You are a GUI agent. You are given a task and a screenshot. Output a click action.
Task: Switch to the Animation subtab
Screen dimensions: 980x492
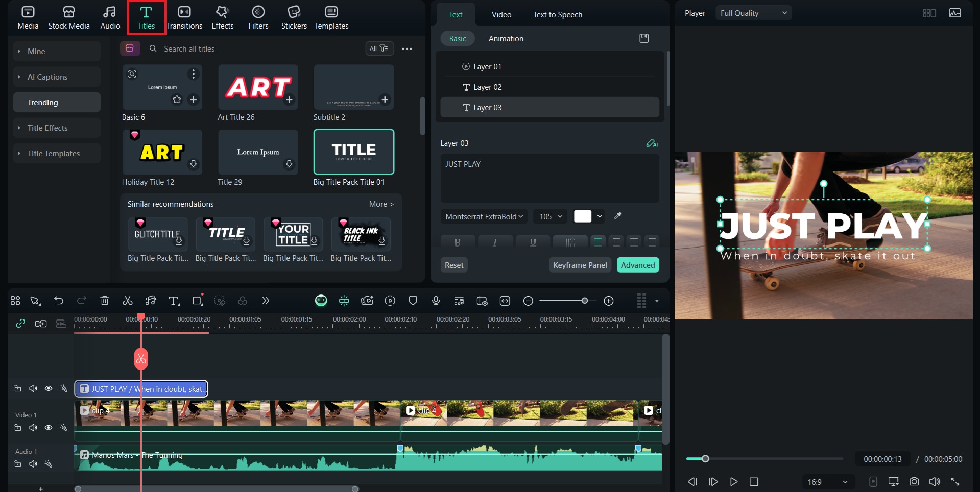click(506, 39)
